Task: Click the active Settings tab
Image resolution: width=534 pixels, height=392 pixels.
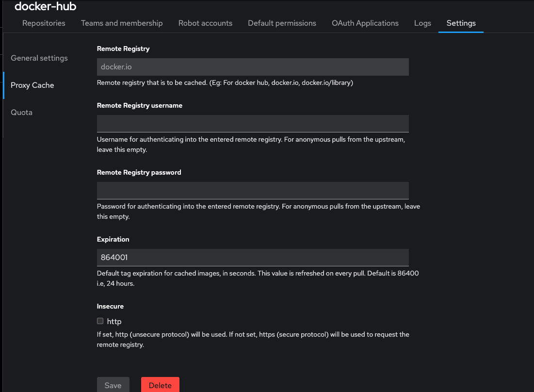Action: (x=461, y=23)
